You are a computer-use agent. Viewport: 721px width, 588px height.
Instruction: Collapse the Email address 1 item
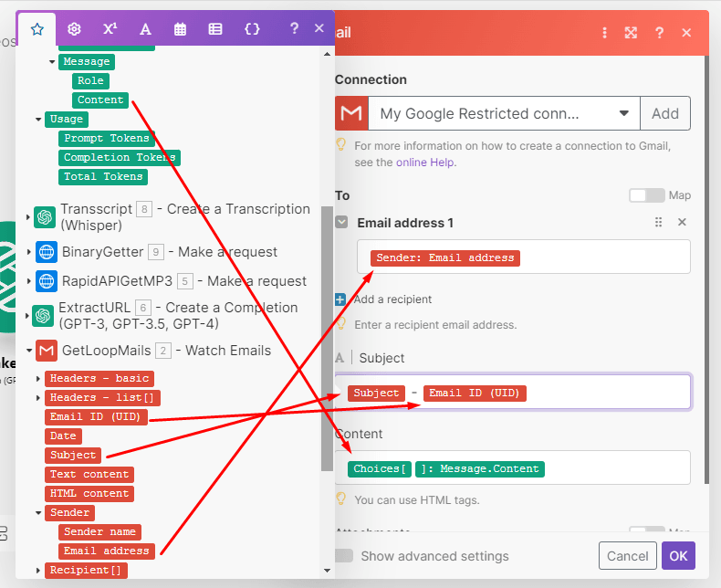(341, 222)
